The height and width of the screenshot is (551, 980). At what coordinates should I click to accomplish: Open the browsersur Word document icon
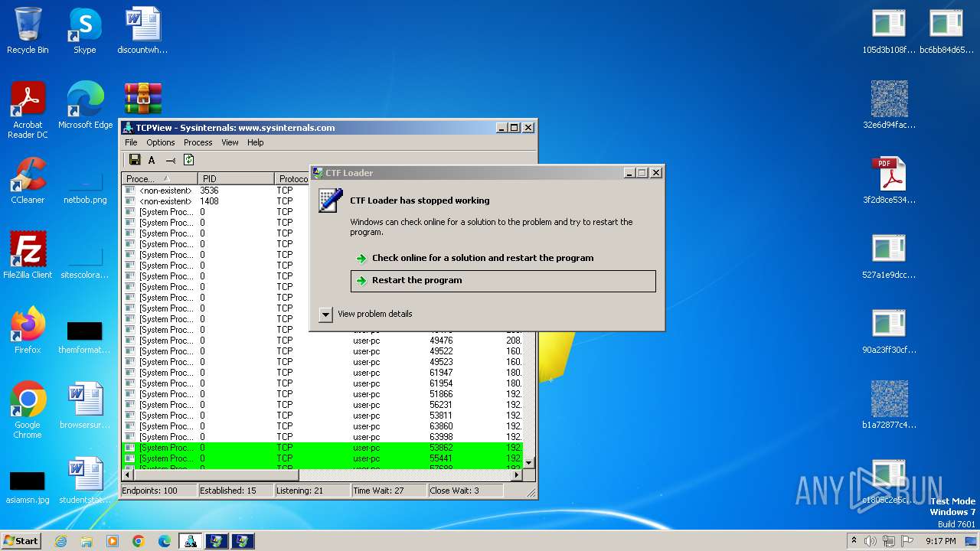click(x=85, y=405)
